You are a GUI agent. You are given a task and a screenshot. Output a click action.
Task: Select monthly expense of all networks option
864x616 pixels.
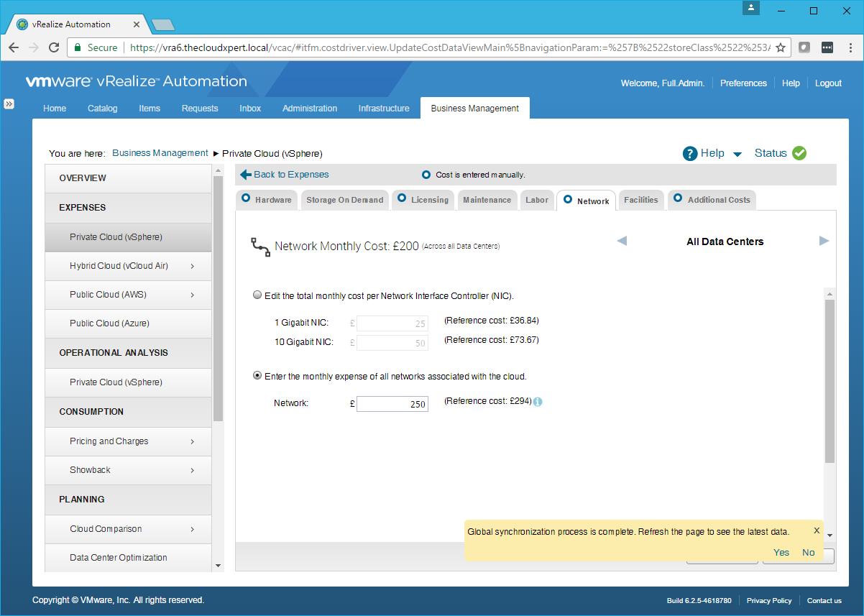(x=257, y=376)
